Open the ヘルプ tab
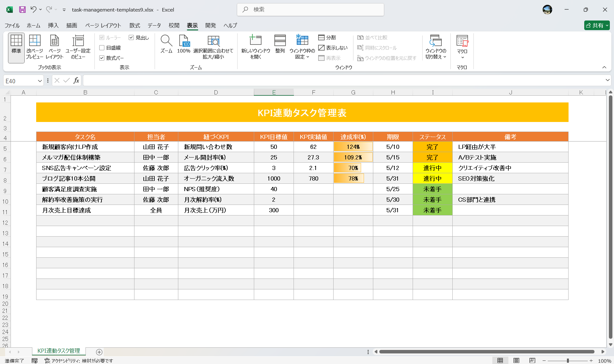This screenshot has height=364, width=614. pyautogui.click(x=230, y=25)
